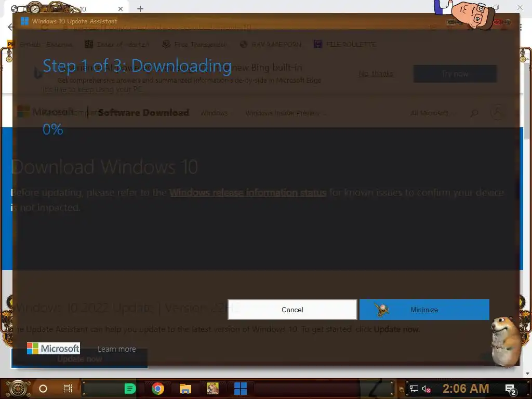Go back in the browser

point(10,27)
